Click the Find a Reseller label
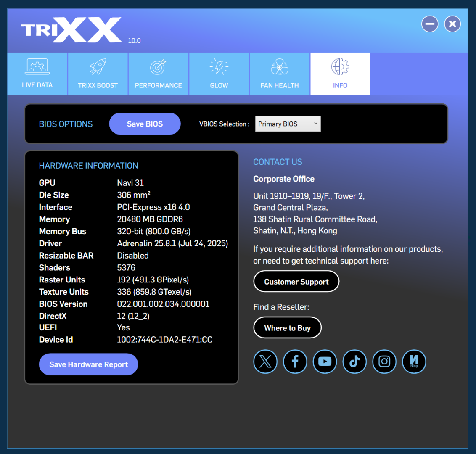476x454 pixels. click(x=281, y=307)
